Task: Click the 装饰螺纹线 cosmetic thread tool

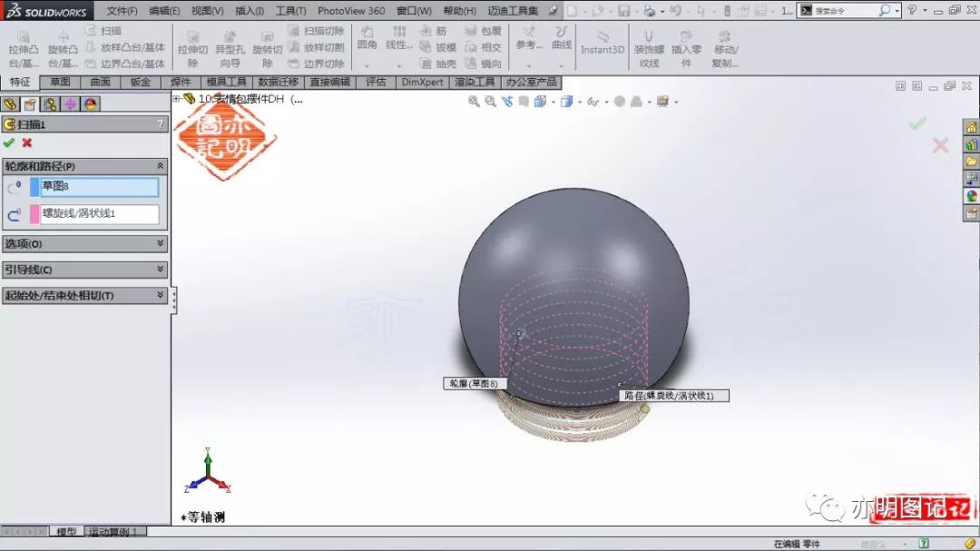Action: pos(649,49)
